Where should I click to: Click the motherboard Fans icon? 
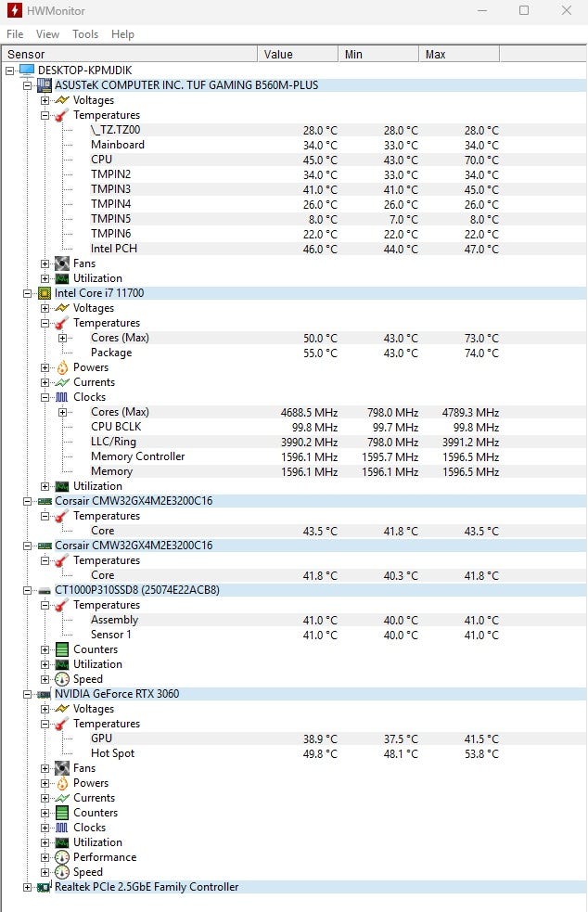point(62,263)
